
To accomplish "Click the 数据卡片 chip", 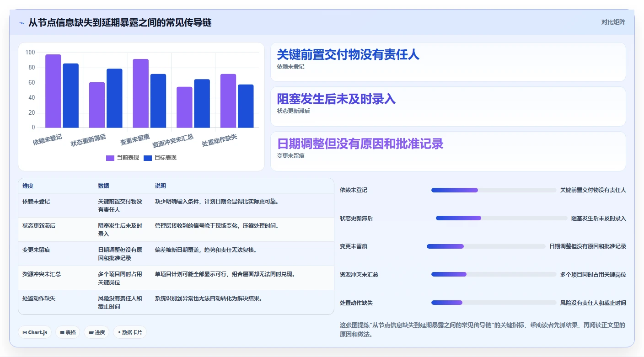I will coord(130,332).
